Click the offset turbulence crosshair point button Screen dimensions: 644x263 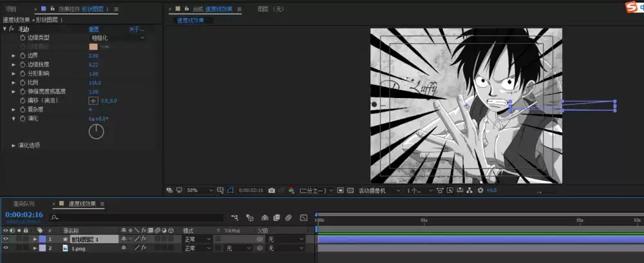pyautogui.click(x=93, y=101)
